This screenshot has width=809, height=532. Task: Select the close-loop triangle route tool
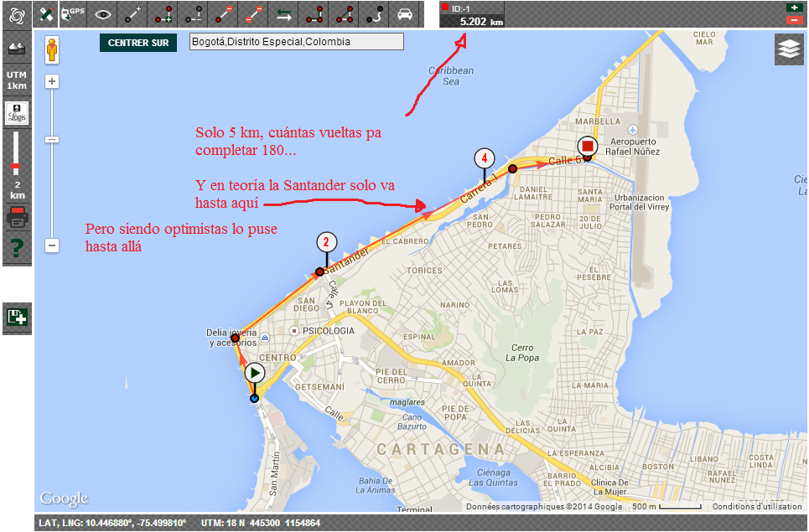(x=344, y=14)
